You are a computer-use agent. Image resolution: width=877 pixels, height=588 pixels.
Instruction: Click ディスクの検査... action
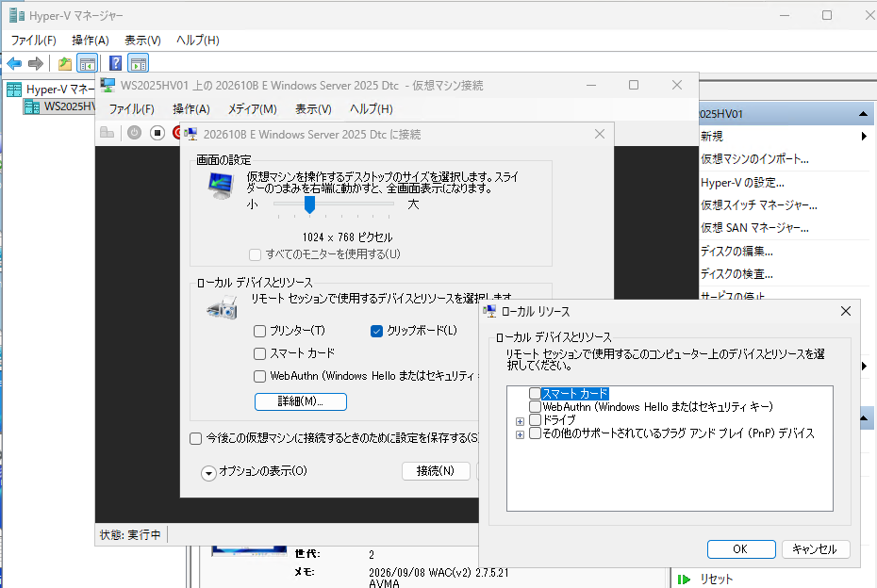(736, 274)
